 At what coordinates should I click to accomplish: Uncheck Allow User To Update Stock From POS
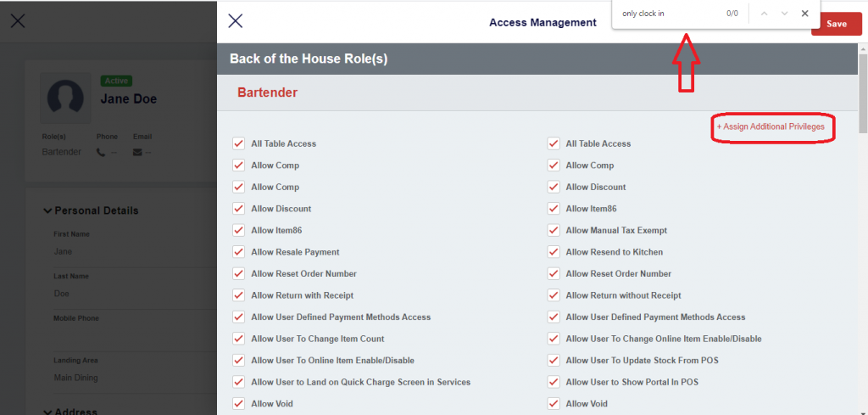coord(553,360)
